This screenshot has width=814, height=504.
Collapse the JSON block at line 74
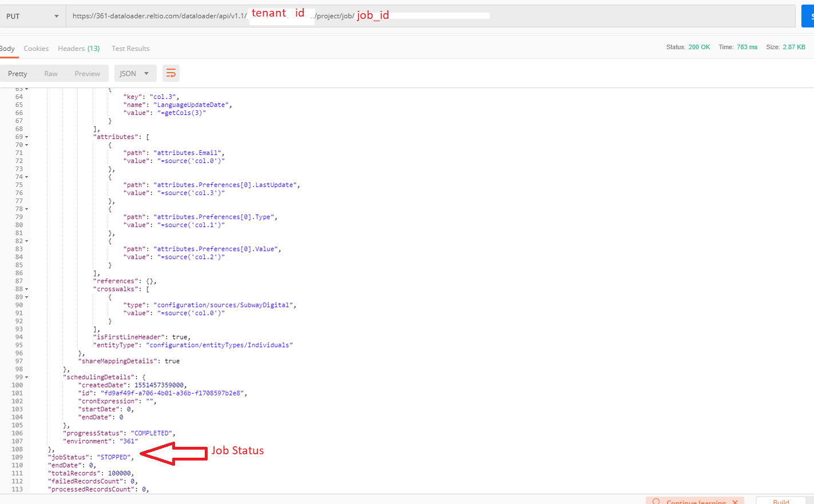[x=26, y=177]
